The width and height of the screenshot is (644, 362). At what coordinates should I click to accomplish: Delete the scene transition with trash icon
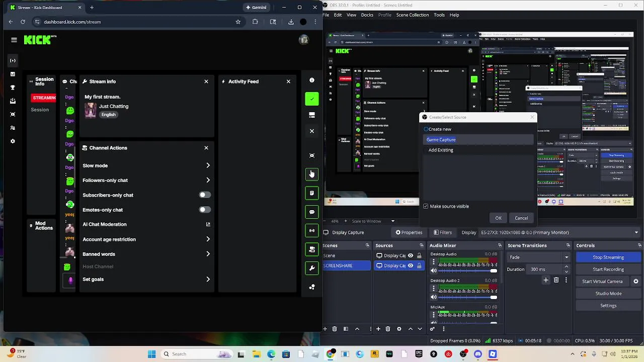[x=556, y=280]
